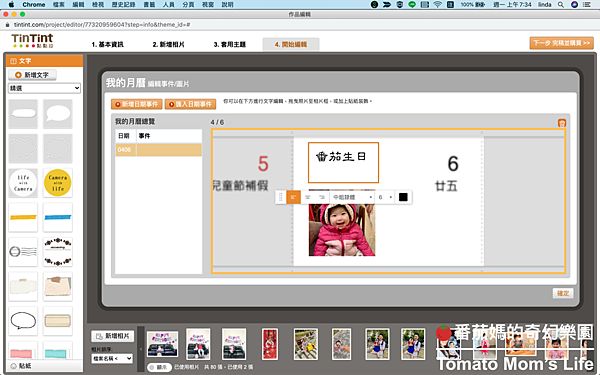The height and width of the screenshot is (375, 600).
Task: Click the day 5 calendar number
Action: tap(263, 164)
